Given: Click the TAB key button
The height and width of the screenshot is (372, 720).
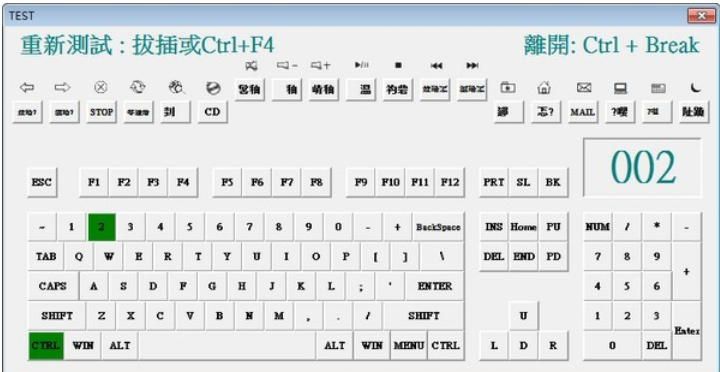Looking at the screenshot, I should (45, 257).
